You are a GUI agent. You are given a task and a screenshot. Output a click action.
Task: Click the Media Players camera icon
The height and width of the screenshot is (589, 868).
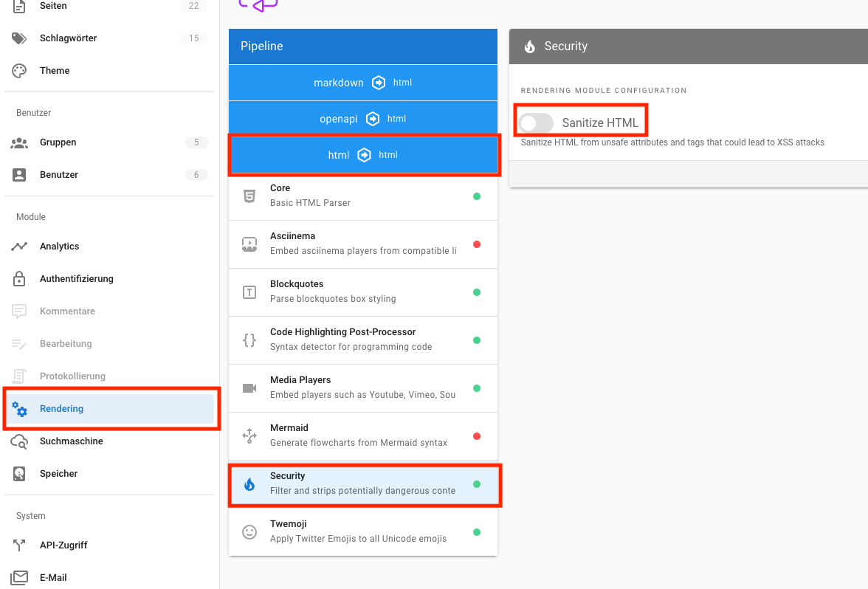click(249, 388)
